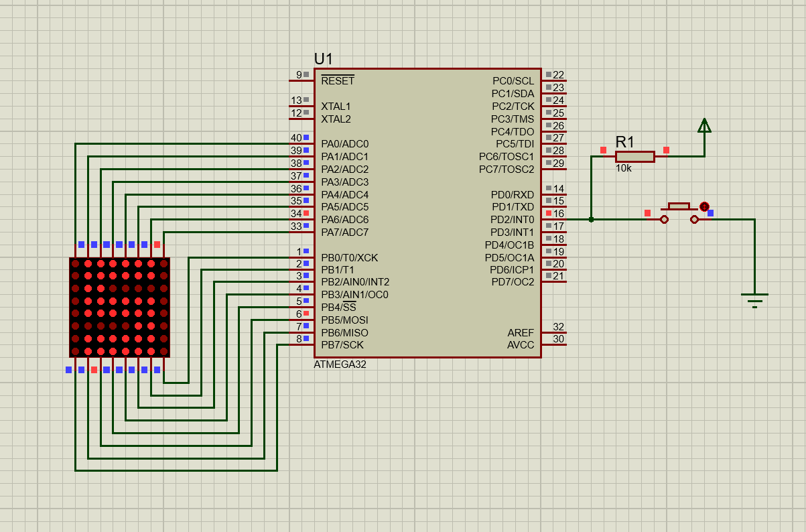Click the AREF pin label
This screenshot has height=532, width=806.
point(521,333)
